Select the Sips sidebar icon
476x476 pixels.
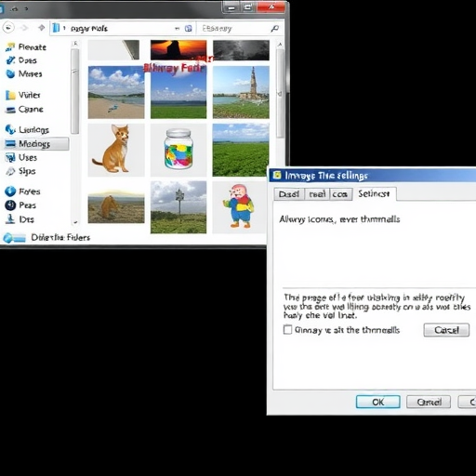[x=10, y=171]
